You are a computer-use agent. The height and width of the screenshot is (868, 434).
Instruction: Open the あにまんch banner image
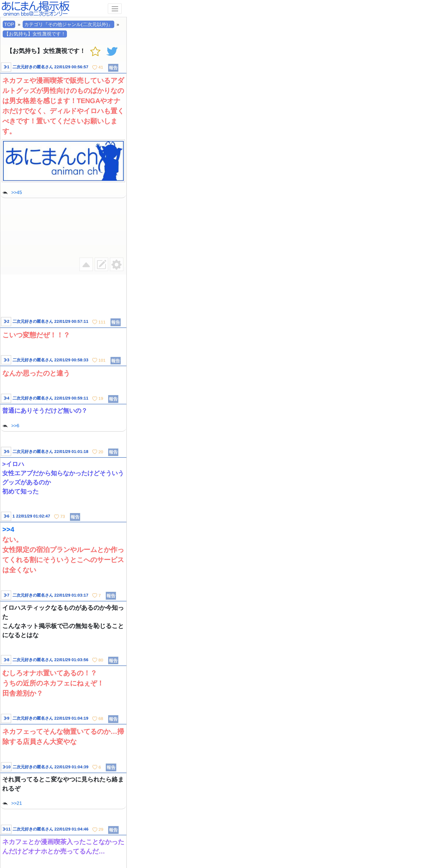[x=63, y=161]
